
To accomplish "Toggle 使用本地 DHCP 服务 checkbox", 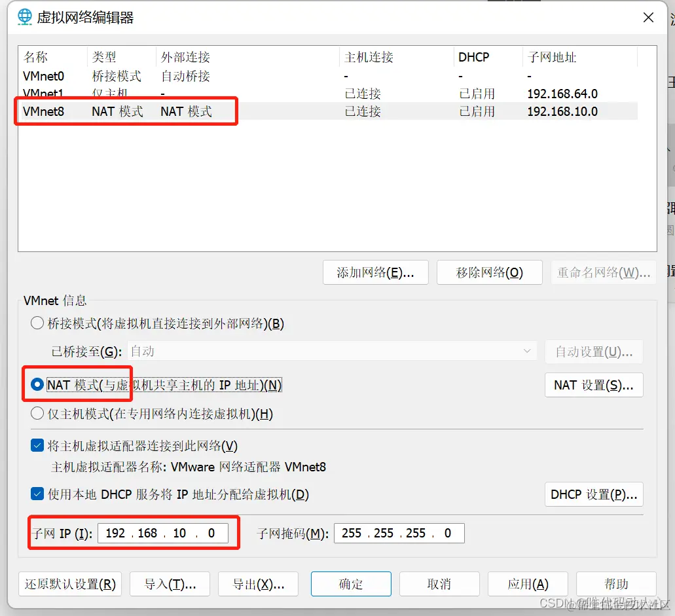I will pyautogui.click(x=37, y=494).
